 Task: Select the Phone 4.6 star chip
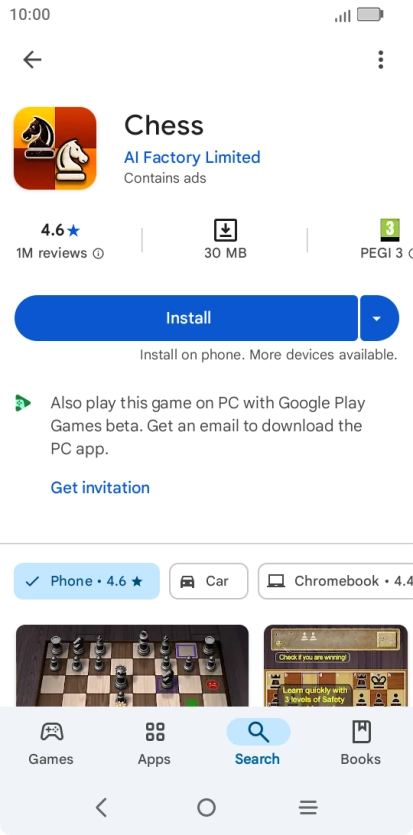[x=87, y=581]
